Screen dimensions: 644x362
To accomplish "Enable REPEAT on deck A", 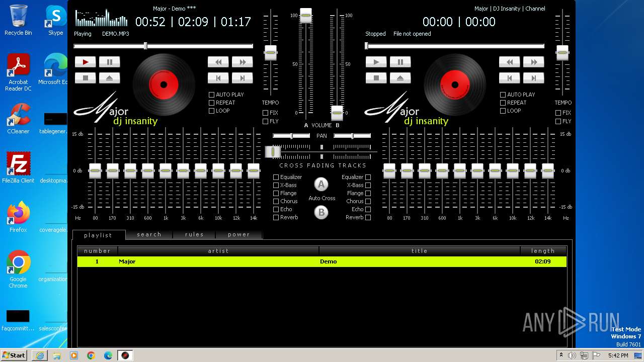I will click(212, 103).
